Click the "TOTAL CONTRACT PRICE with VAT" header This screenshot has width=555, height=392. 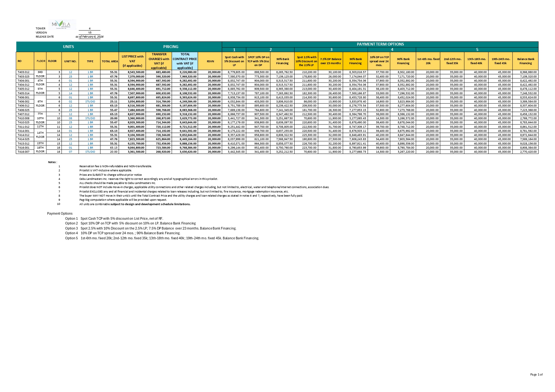pos(185,61)
